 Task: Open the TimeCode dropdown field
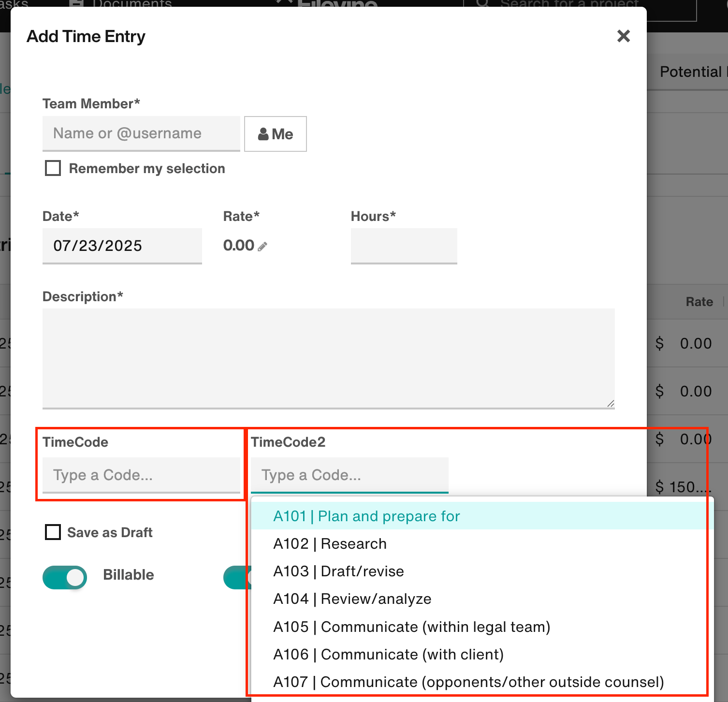(141, 475)
